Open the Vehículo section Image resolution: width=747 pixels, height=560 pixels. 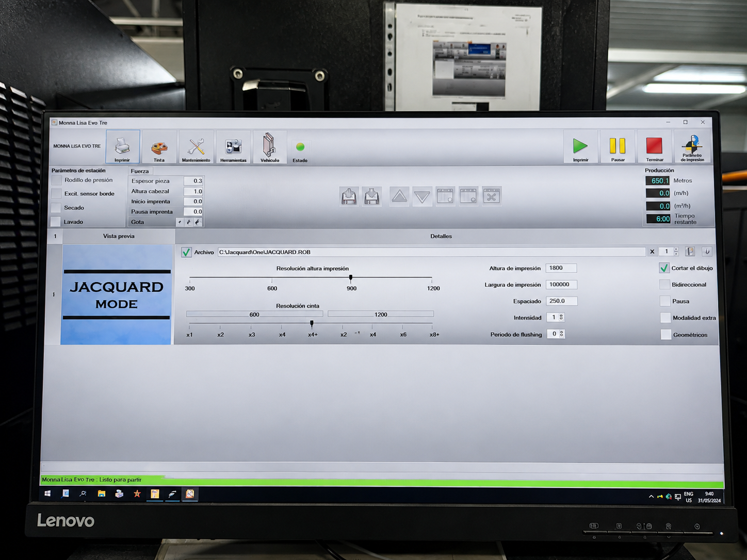(269, 147)
